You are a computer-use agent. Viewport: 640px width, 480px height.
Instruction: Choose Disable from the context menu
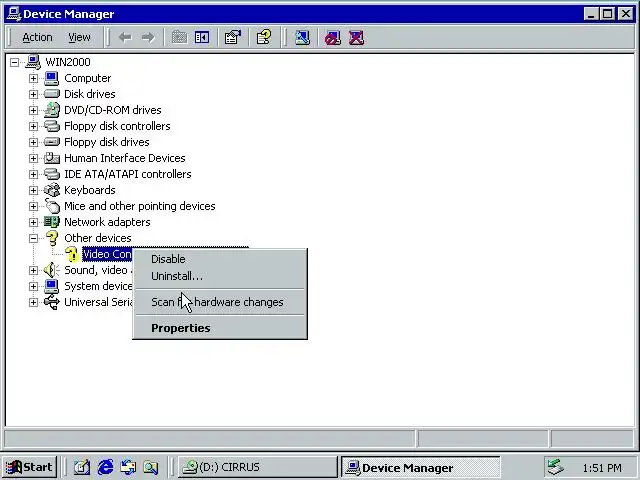pos(220,259)
